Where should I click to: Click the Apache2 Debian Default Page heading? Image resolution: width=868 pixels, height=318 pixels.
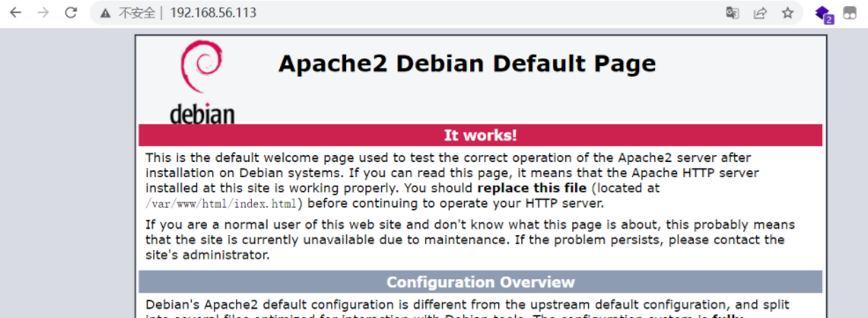coord(467,63)
